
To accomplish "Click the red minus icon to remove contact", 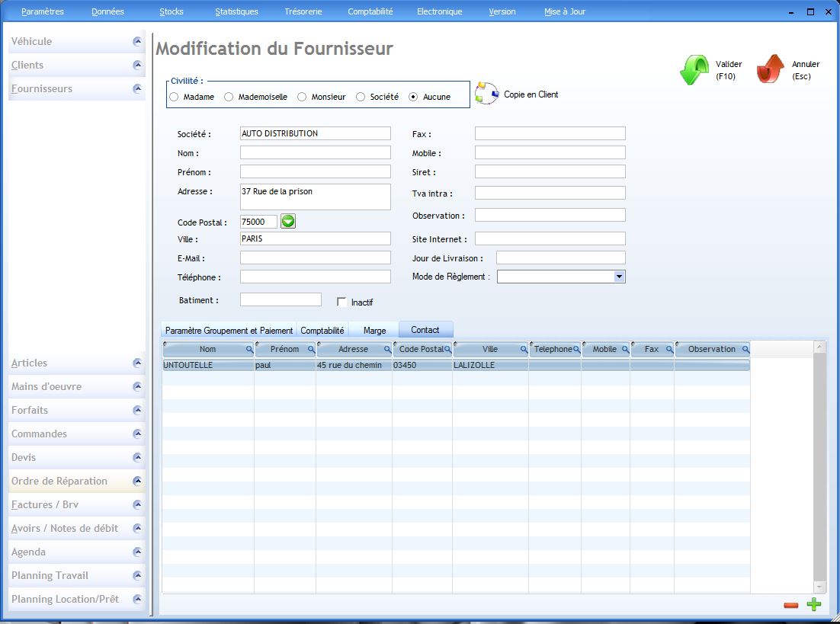I will [x=790, y=605].
